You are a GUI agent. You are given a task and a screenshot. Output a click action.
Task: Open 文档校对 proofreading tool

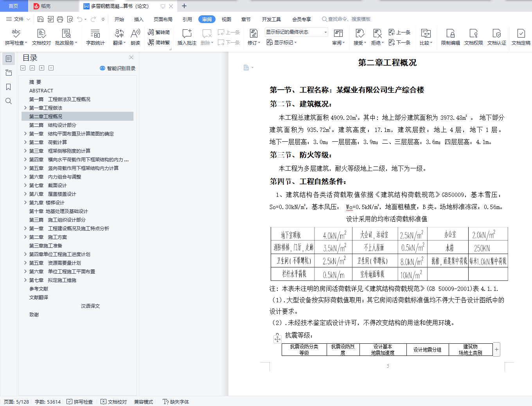[41, 37]
